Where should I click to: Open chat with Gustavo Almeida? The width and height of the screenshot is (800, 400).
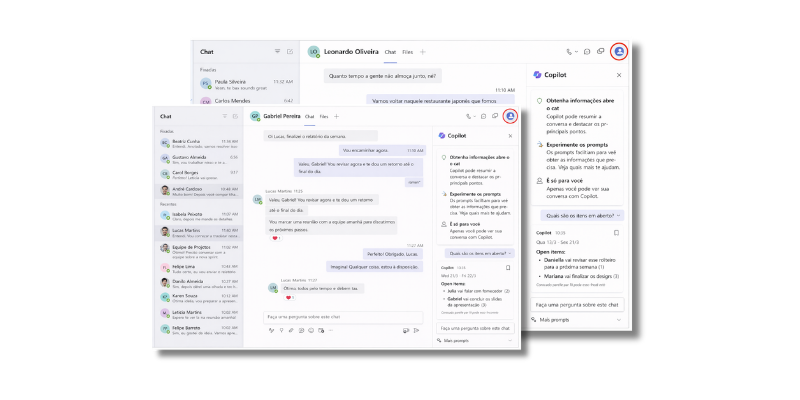coord(199,159)
